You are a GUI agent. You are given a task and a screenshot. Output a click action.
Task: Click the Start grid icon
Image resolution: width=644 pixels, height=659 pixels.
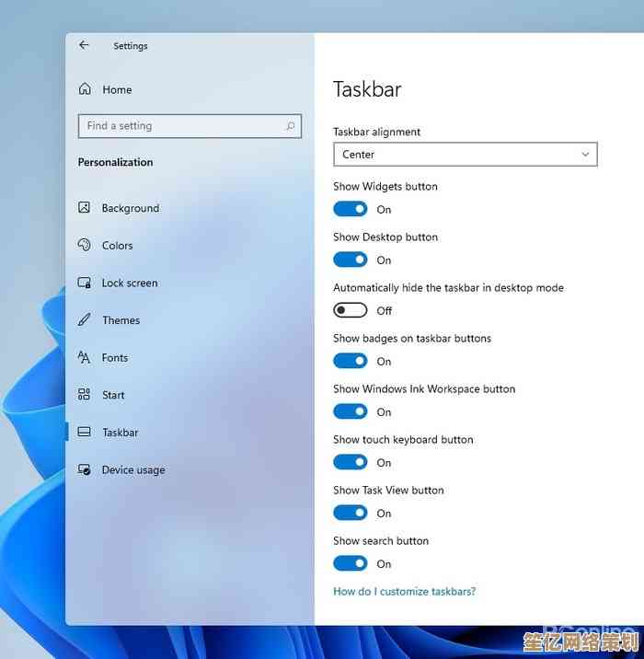click(x=84, y=394)
